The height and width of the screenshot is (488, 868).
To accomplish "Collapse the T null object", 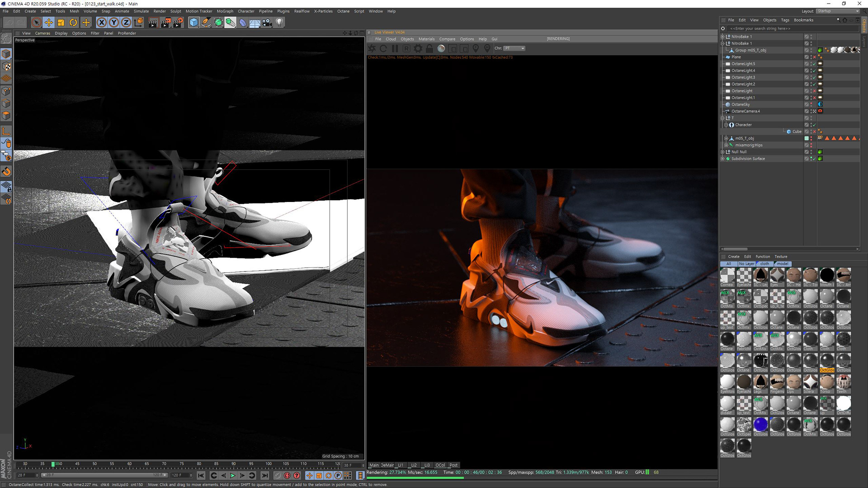I will 722,118.
